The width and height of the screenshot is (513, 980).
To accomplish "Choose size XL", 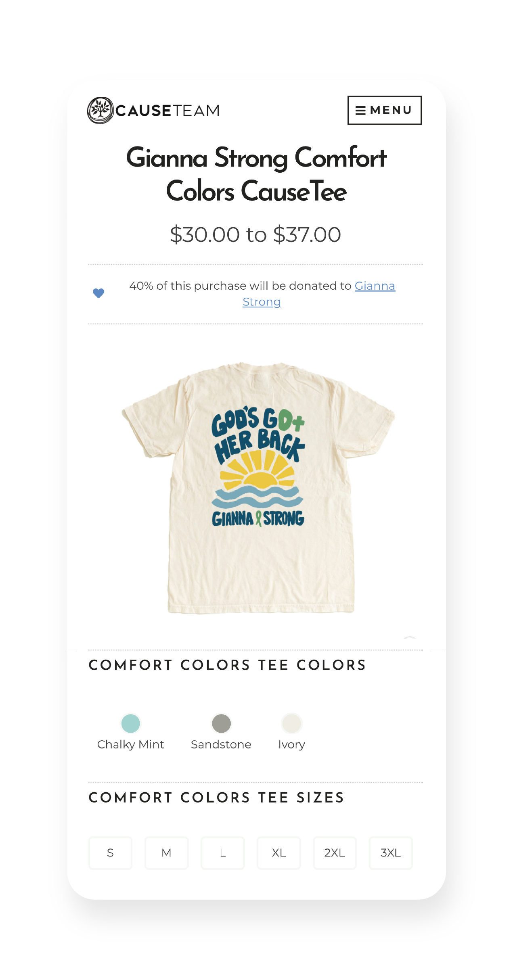I will (x=278, y=853).
